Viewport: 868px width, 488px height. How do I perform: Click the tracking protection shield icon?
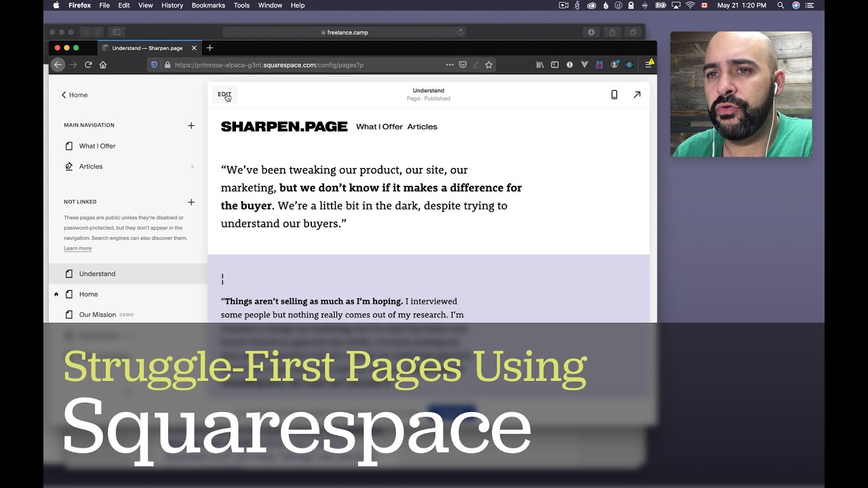tap(154, 65)
